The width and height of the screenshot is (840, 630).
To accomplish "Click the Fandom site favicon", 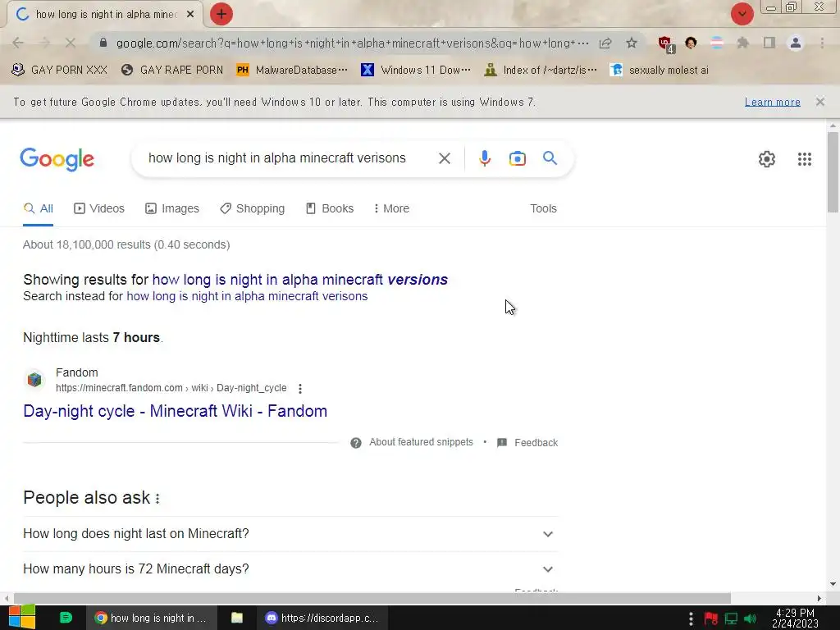I will pyautogui.click(x=34, y=379).
